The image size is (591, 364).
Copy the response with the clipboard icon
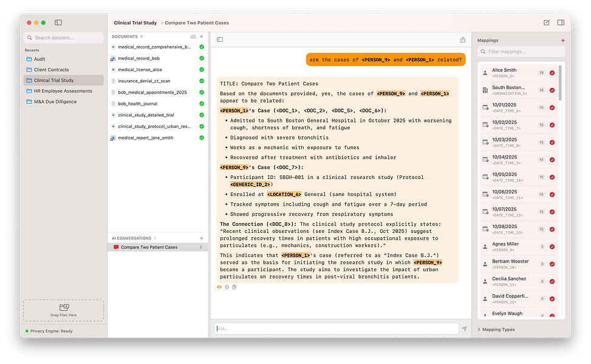234,287
